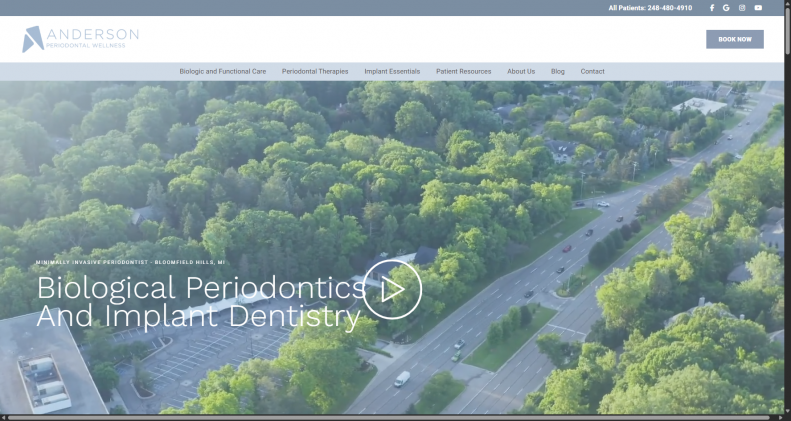Open the Instagram social icon

coord(742,8)
